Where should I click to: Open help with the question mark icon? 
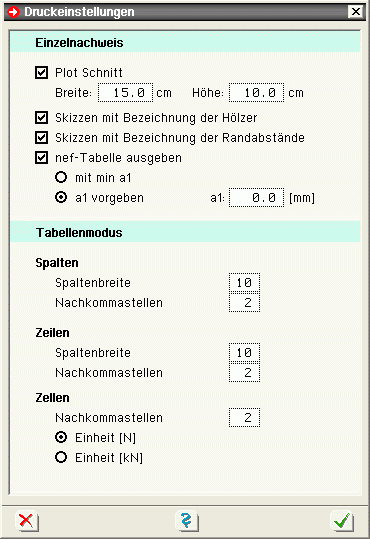186,521
